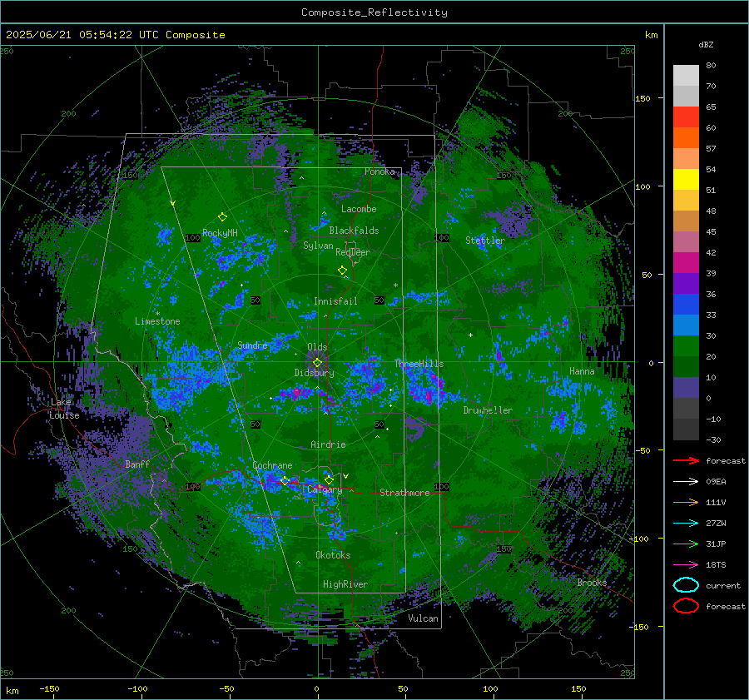Screen dimensions: 749x700
Task: Click the Vulcan label
Action: [424, 618]
